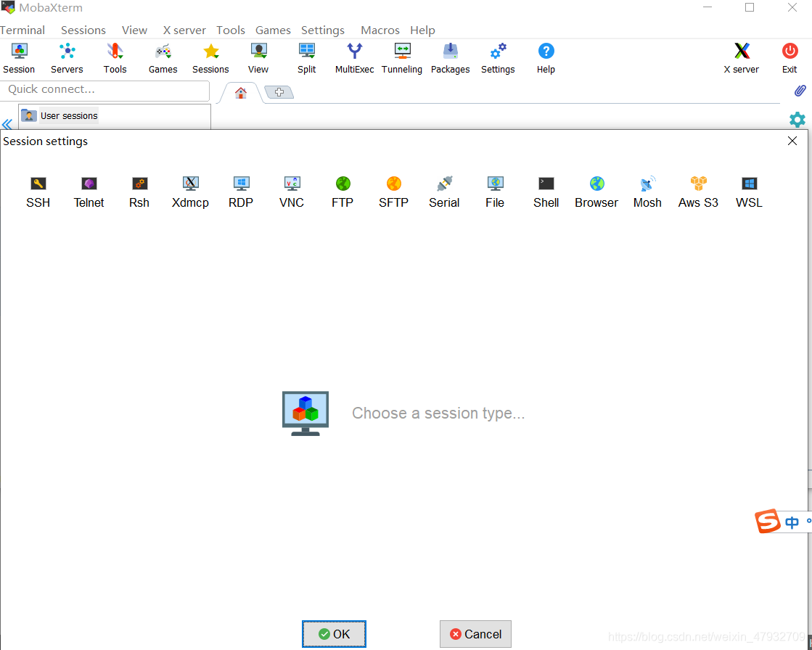
Task: Open the Settings menu in the menu bar
Action: [x=323, y=30]
